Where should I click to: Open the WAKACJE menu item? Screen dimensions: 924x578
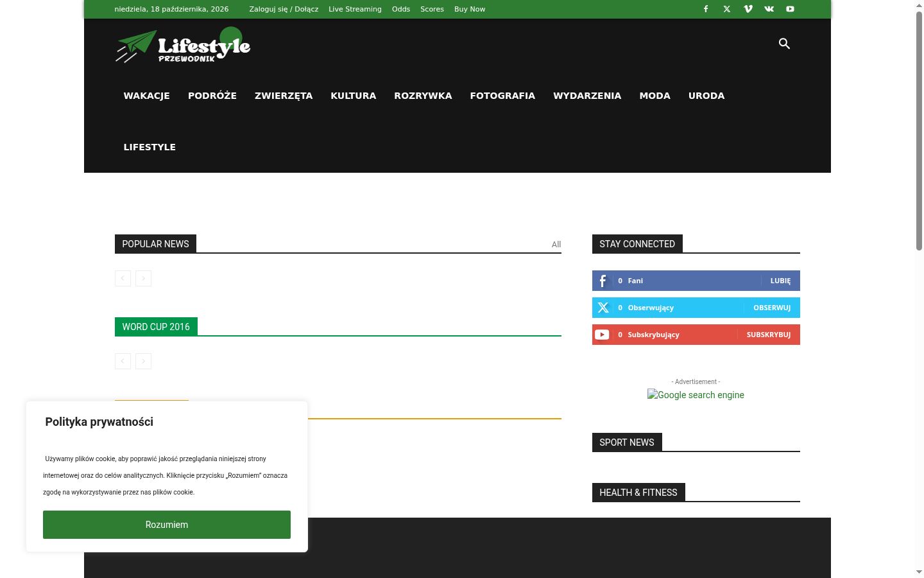(x=147, y=96)
